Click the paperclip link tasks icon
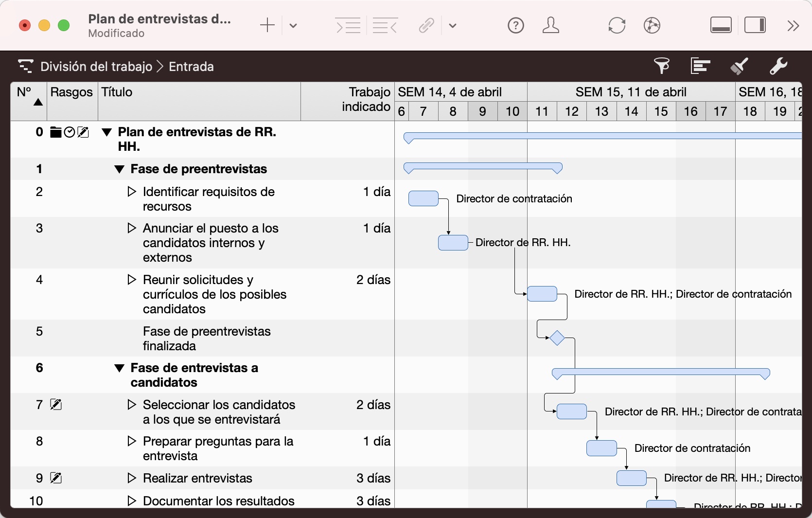This screenshot has width=812, height=518. (426, 25)
